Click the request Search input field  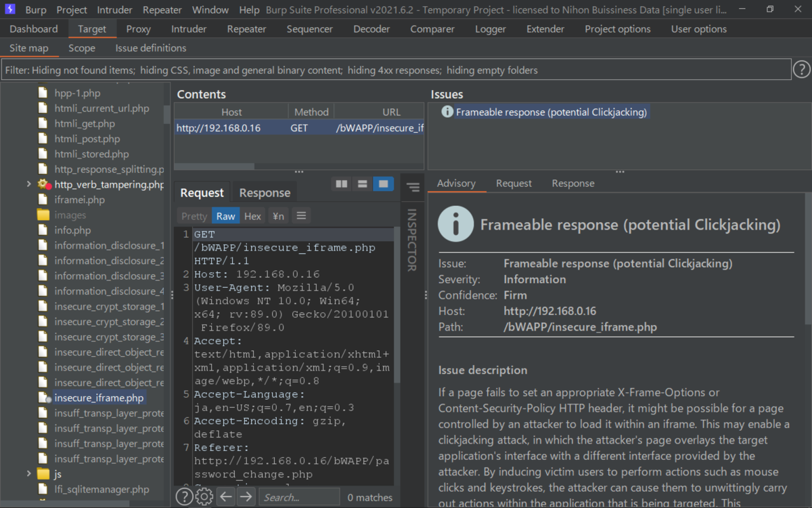[x=299, y=497]
